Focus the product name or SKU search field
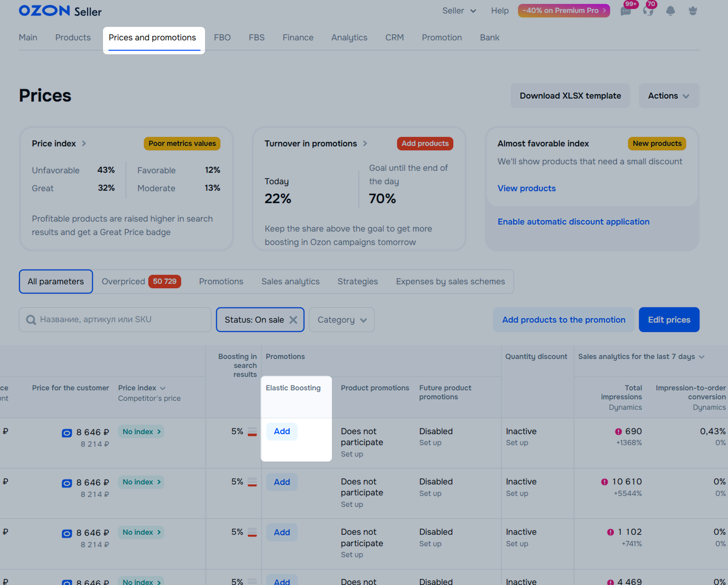 [122, 320]
